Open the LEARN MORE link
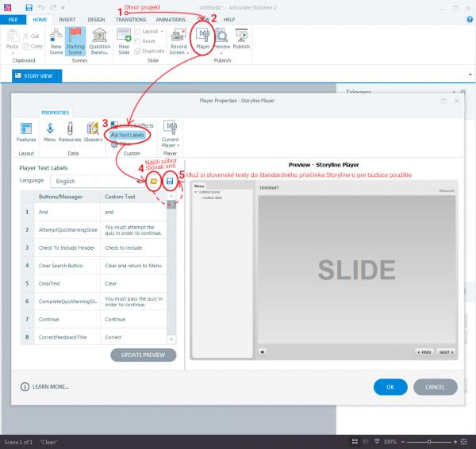The width and height of the screenshot is (476, 449). coord(45,387)
